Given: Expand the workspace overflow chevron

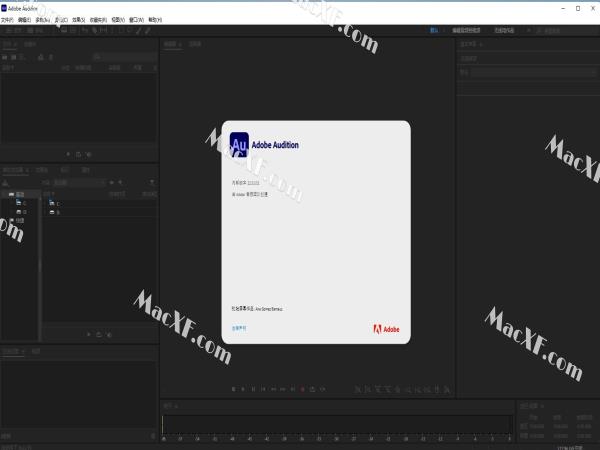Looking at the screenshot, I should pos(528,30).
